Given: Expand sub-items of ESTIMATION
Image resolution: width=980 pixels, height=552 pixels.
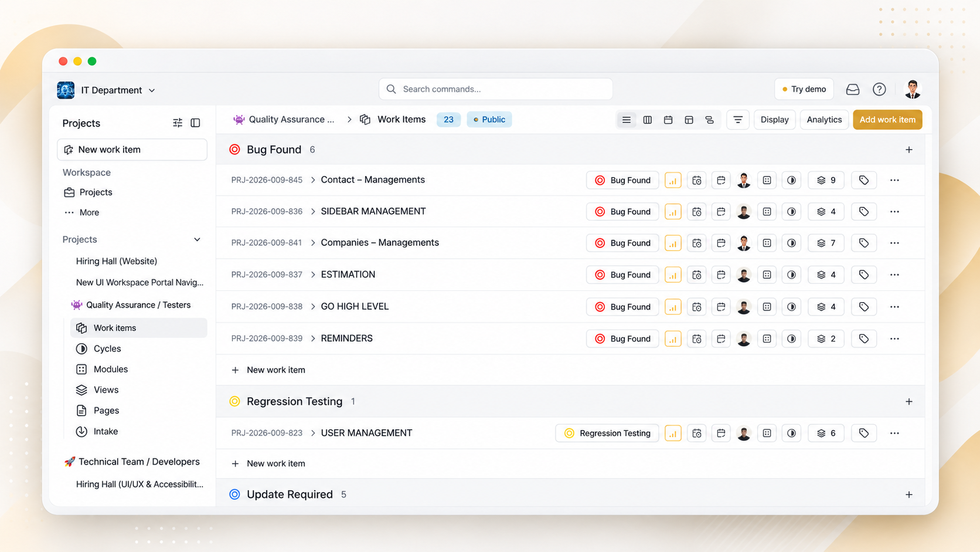Looking at the screenshot, I should (x=313, y=275).
